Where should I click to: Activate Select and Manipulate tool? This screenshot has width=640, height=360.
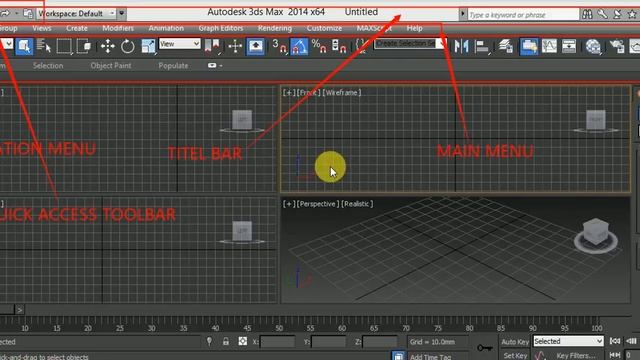click(x=235, y=46)
